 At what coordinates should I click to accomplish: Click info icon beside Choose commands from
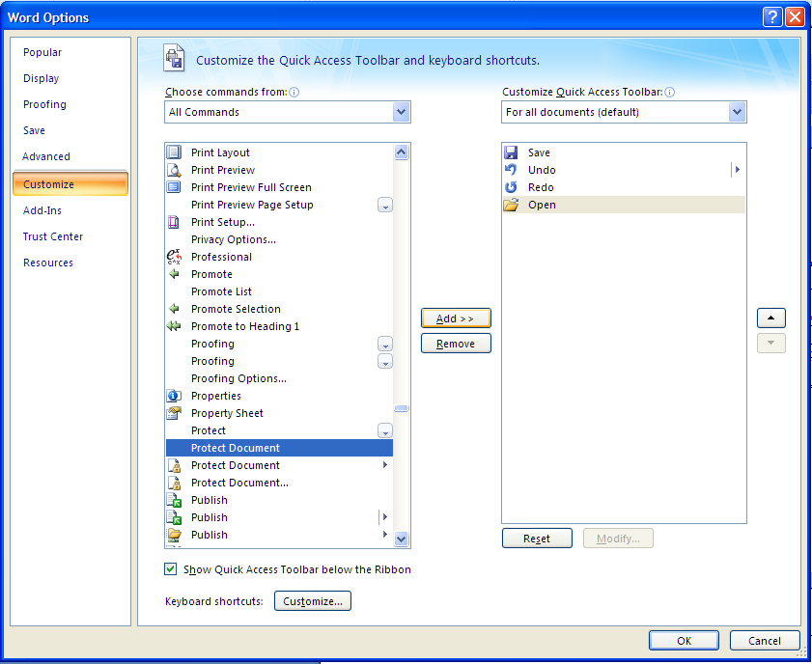pyautogui.click(x=294, y=92)
